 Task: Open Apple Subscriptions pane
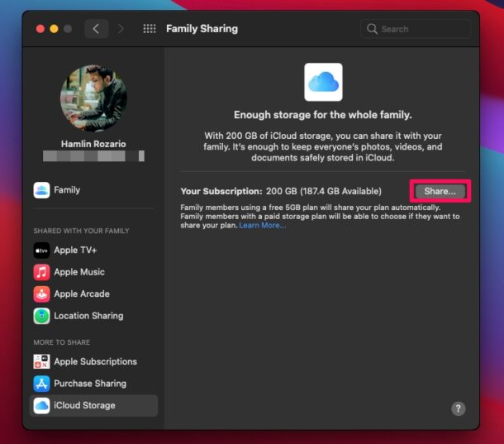click(96, 361)
